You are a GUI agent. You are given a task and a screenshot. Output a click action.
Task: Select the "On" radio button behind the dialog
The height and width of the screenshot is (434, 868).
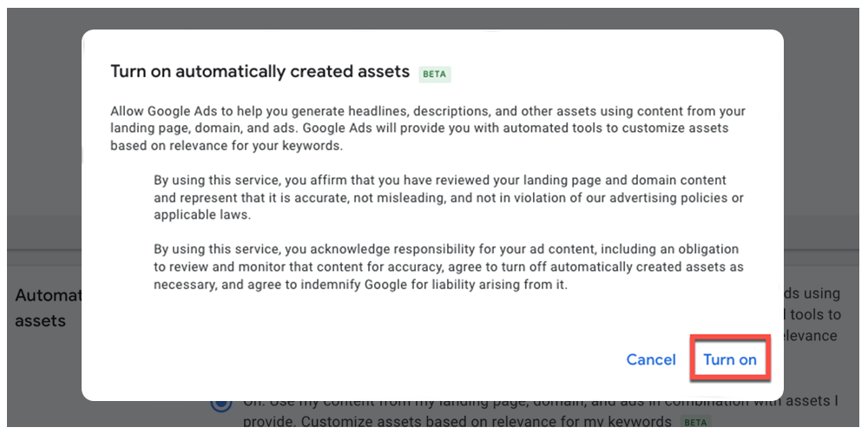221,404
